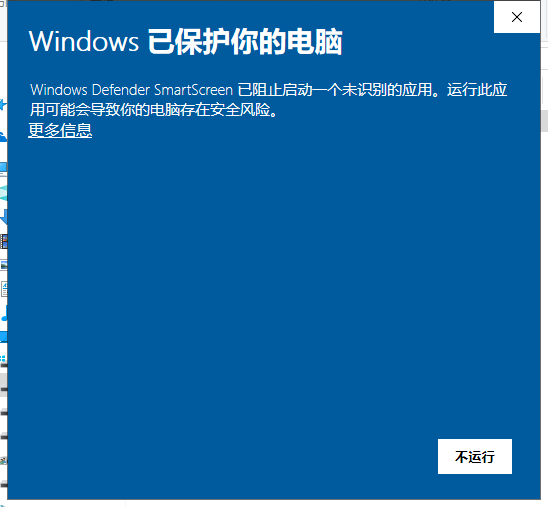Select the OneDrive cloud icon at left edge
Image resolution: width=548 pixels, height=507 pixels.
pos(3,137)
